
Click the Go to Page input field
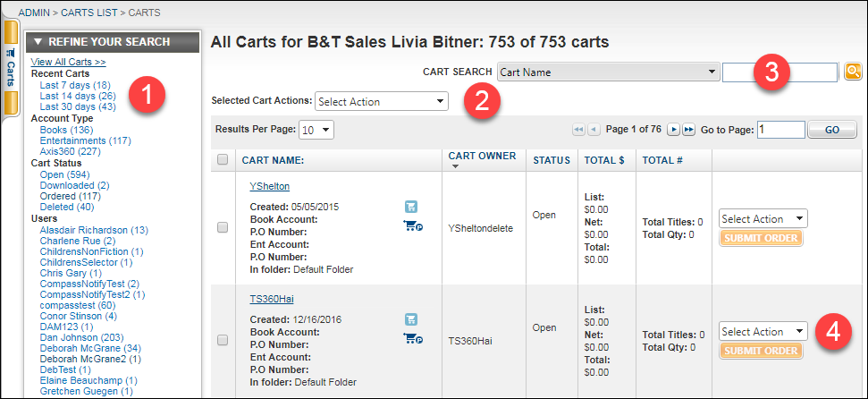pyautogui.click(x=780, y=130)
